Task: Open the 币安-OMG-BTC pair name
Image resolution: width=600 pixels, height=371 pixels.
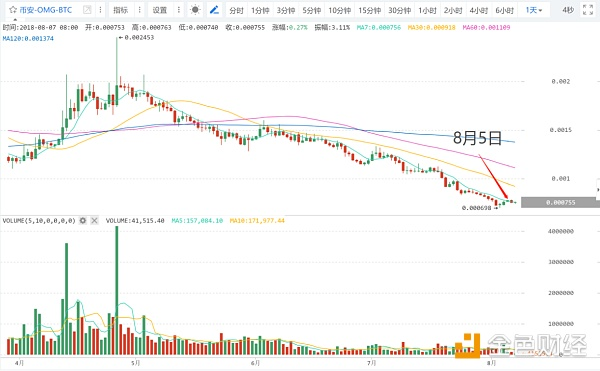Action: pyautogui.click(x=46, y=10)
